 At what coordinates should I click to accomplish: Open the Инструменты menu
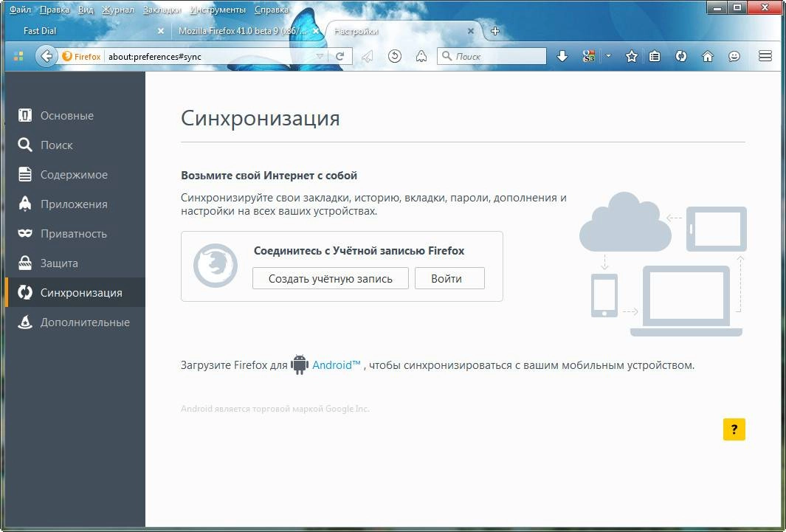coord(218,10)
